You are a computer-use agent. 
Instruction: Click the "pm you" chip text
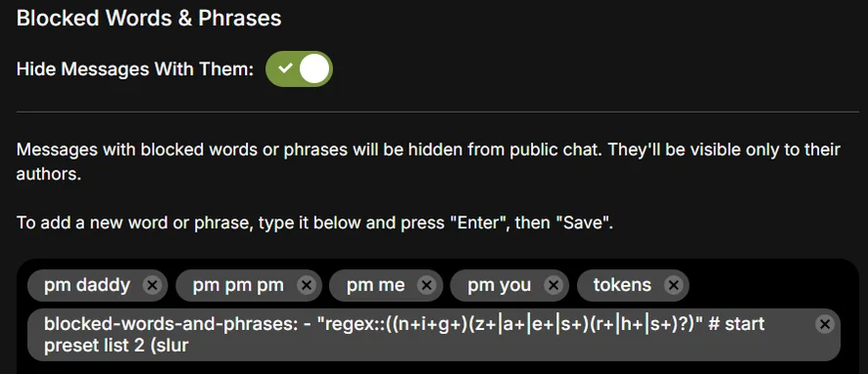(499, 286)
